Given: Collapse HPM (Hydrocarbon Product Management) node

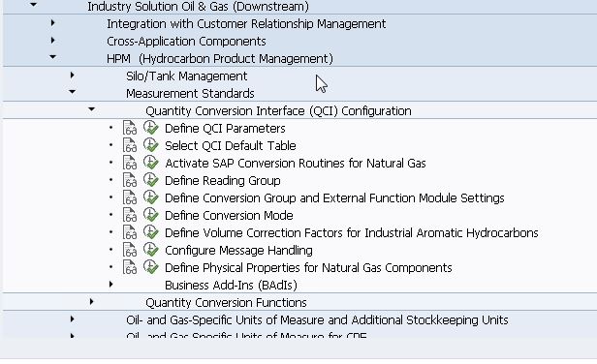Looking at the screenshot, I should (x=52, y=57).
